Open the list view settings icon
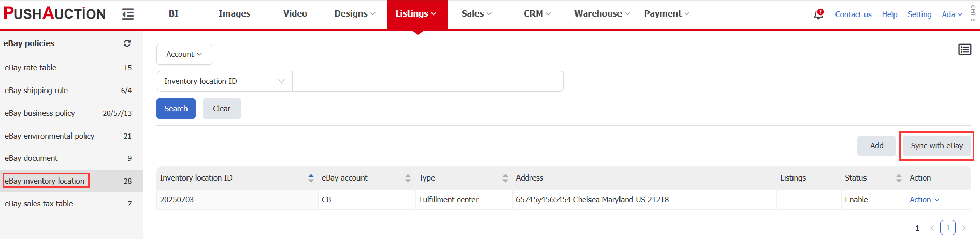The height and width of the screenshot is (239, 980). [964, 50]
